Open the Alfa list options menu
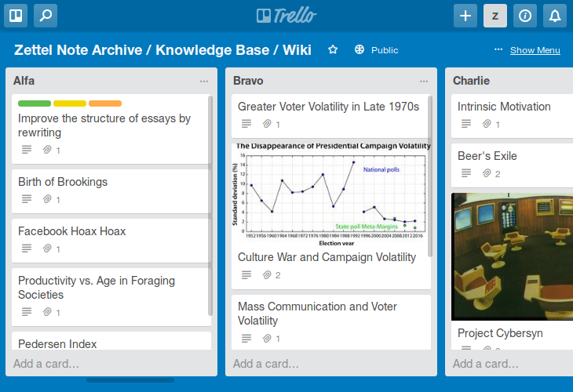This screenshot has width=573, height=392. [204, 81]
